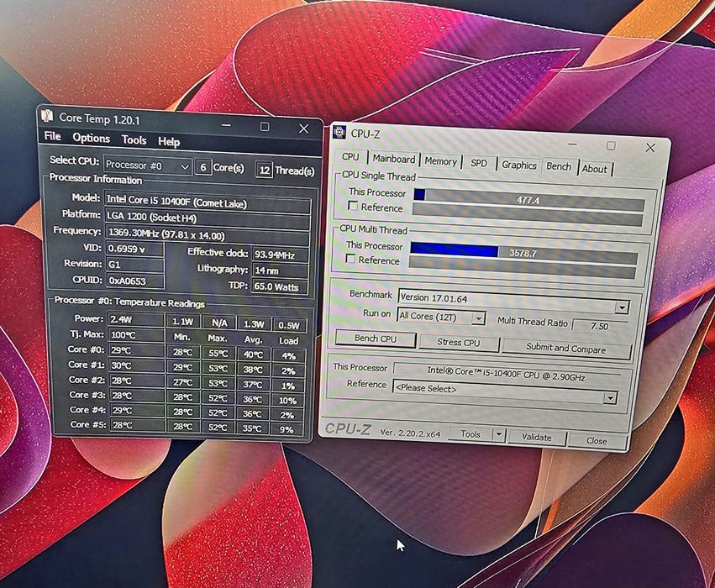Switch to the CPU tab in CPU-Z
Screen dimensions: 715x588
[x=350, y=157]
